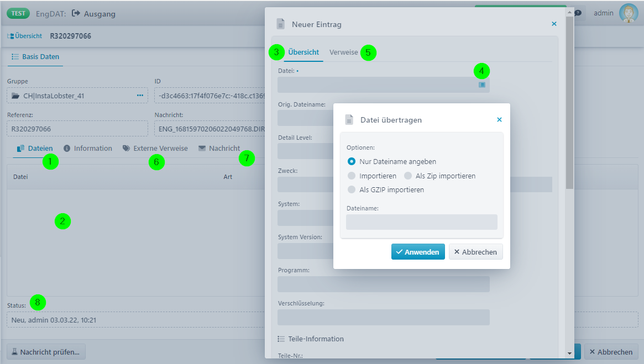
Task: Click the Anwenden button
Action: [418, 252]
